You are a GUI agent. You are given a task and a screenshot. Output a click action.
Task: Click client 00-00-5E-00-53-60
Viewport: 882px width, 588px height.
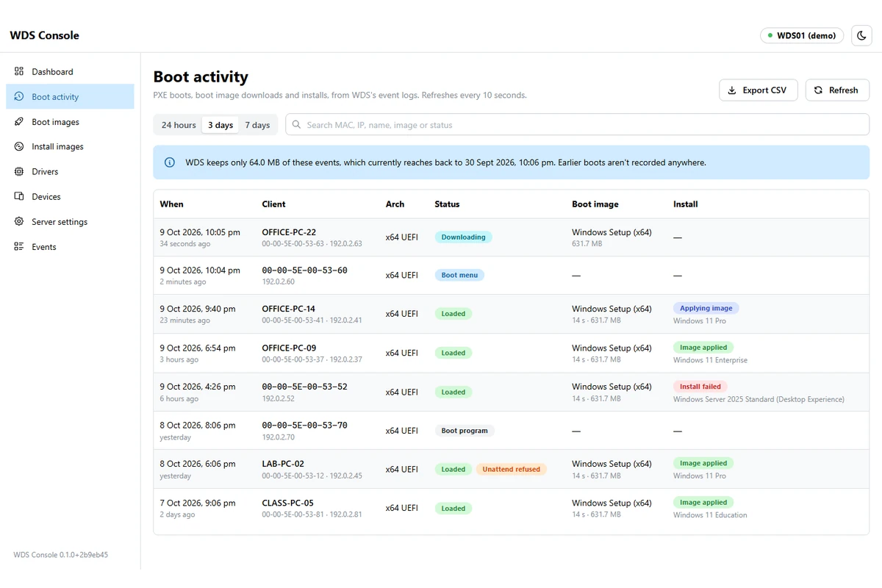(304, 270)
